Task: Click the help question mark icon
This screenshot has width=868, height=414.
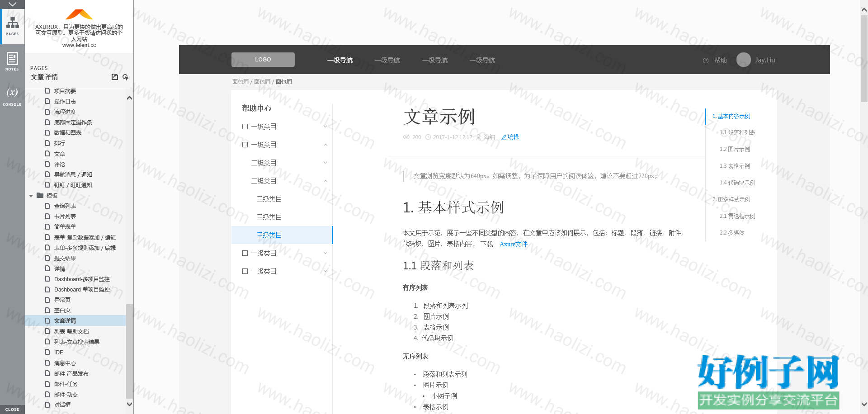Action: coord(706,61)
